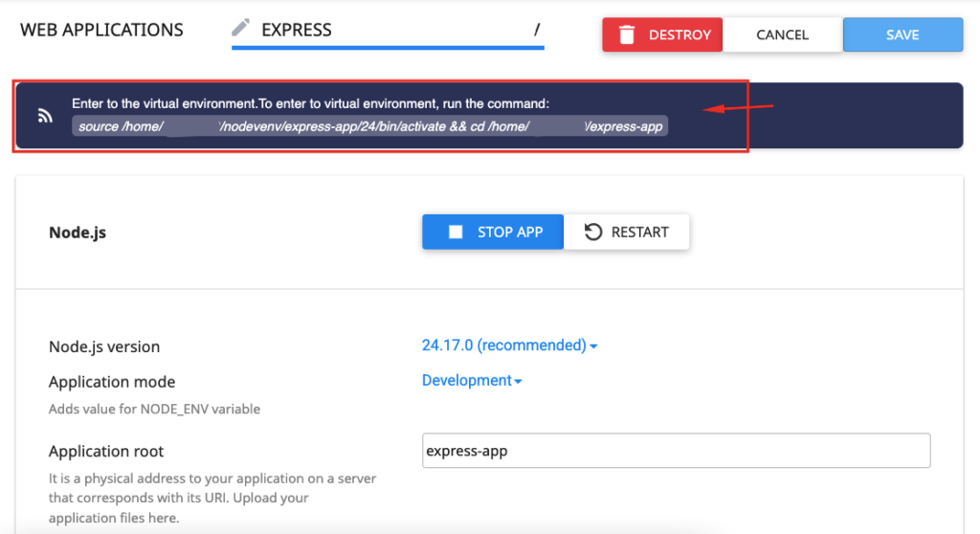Viewport: 980px width, 534px height.
Task: Go to WEB APPLICATIONS heading
Action: click(101, 30)
